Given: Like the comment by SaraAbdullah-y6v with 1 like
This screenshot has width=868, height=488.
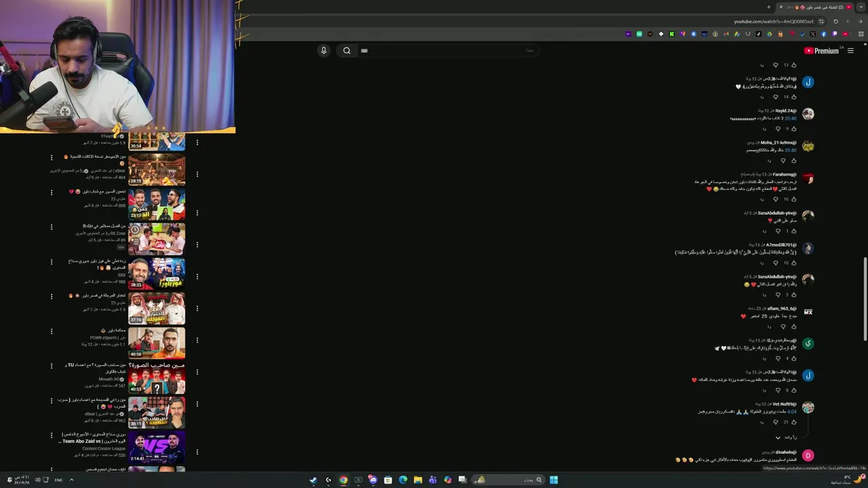Looking at the screenshot, I should [x=793, y=231].
